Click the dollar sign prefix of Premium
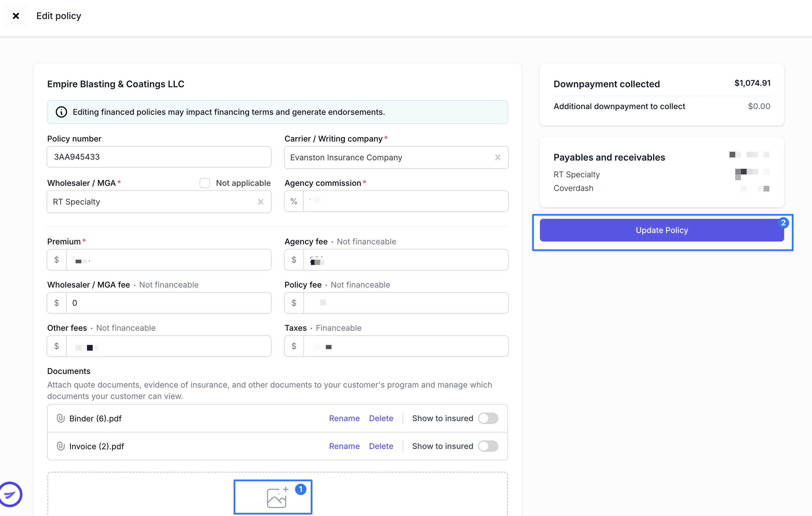Viewport: 812px width, 516px height. click(57, 260)
